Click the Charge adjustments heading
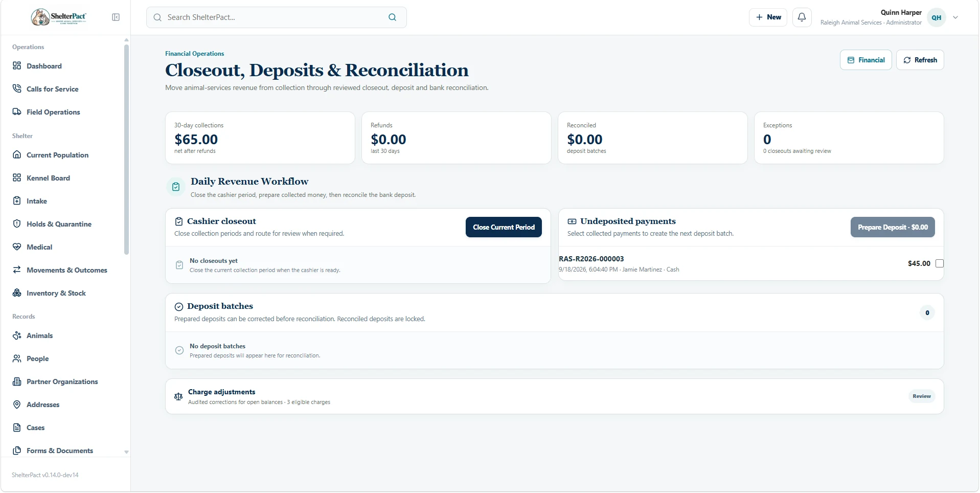 point(221,392)
